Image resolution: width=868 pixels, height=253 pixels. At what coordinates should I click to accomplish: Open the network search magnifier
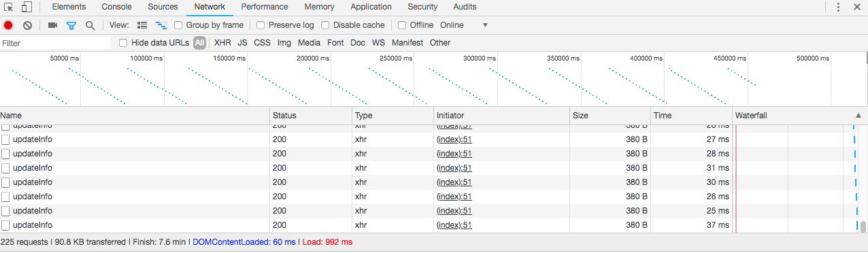(x=90, y=25)
